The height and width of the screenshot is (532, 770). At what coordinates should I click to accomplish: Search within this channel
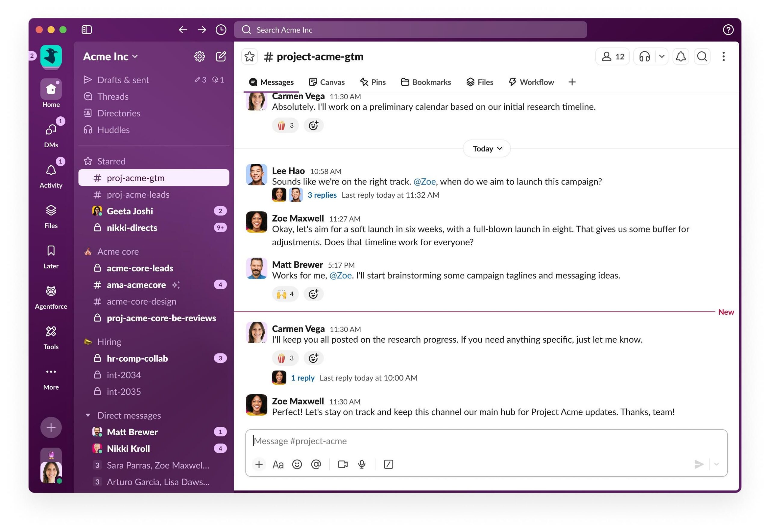point(702,56)
